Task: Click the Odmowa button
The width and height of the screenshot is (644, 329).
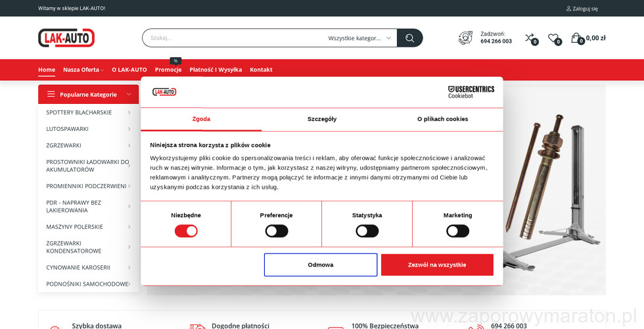Action: 321,265
